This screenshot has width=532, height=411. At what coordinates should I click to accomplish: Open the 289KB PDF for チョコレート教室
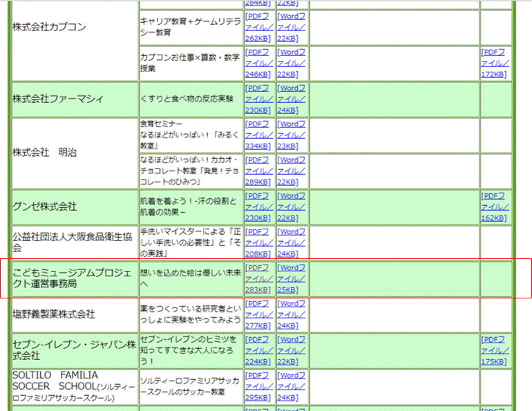(x=259, y=171)
